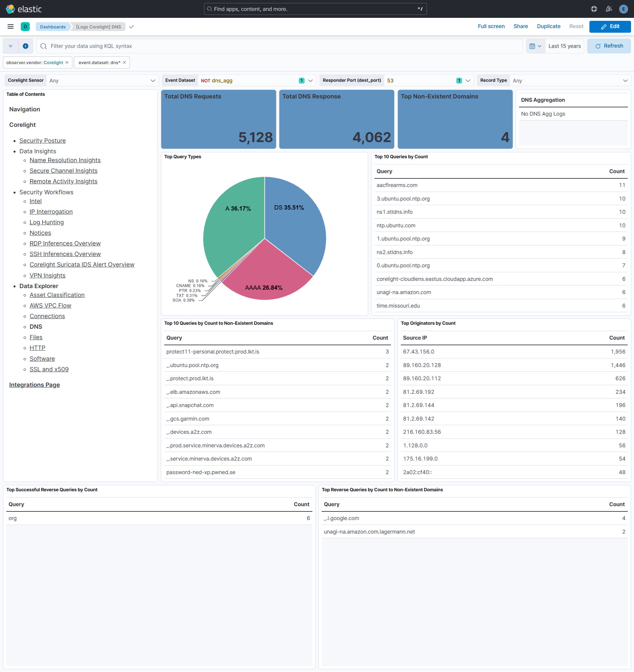Open the IP Interrogation link
This screenshot has height=672, width=634.
(51, 212)
